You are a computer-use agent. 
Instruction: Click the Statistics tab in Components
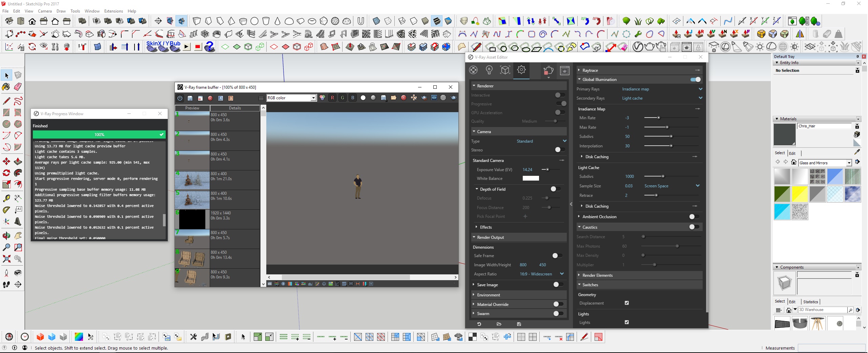point(810,302)
